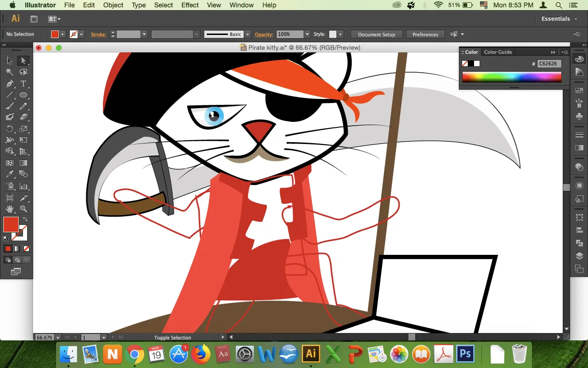Select the Eyedropper tool
Image resolution: width=588 pixels, height=368 pixels.
pos(10,174)
